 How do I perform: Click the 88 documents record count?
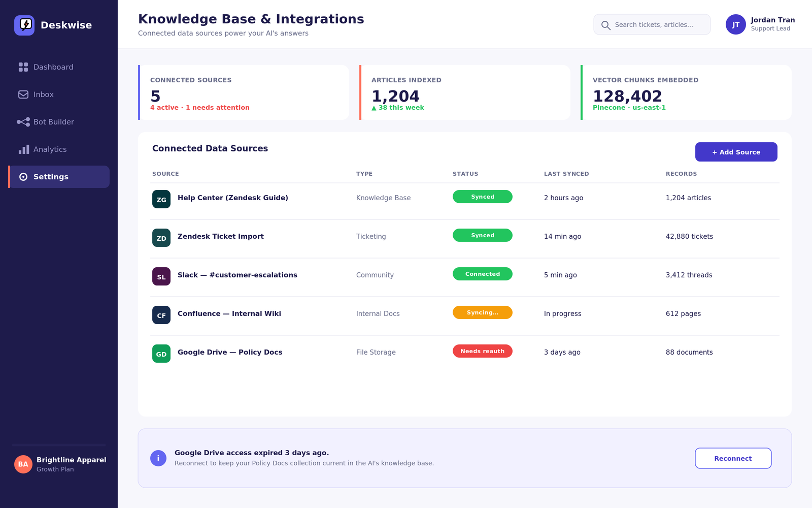[689, 352]
